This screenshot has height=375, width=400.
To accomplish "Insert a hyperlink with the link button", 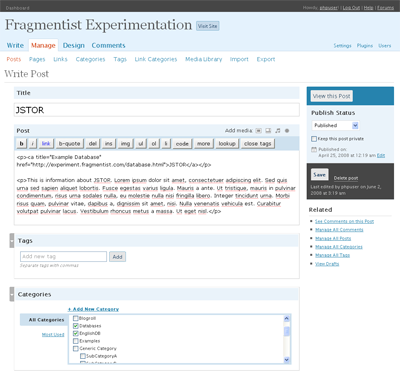I will [46, 144].
